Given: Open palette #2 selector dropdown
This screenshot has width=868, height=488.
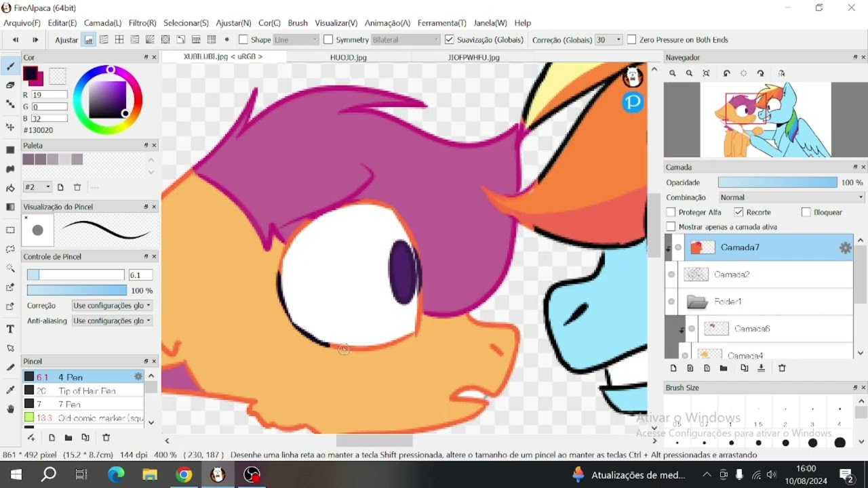Looking at the screenshot, I should click(37, 187).
